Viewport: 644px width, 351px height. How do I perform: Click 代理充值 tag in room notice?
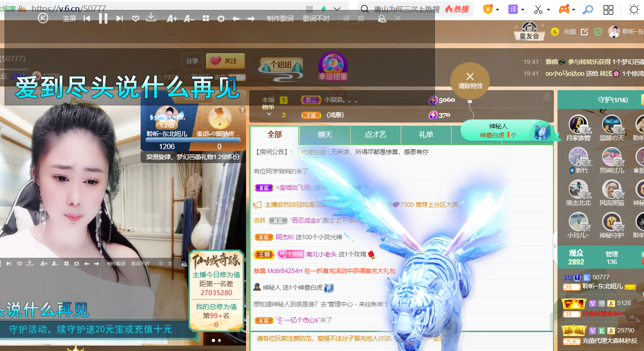tap(313, 152)
